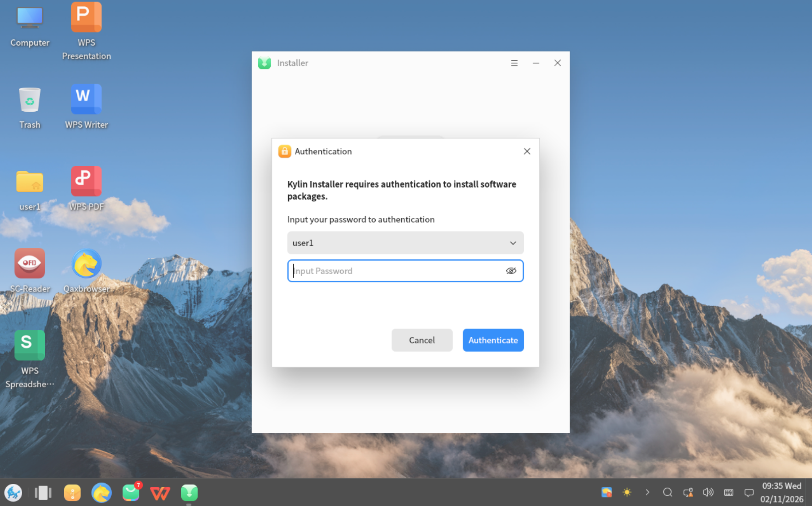The image size is (812, 506).
Task: Open WPS Presentation desktop icon
Action: coord(86,18)
